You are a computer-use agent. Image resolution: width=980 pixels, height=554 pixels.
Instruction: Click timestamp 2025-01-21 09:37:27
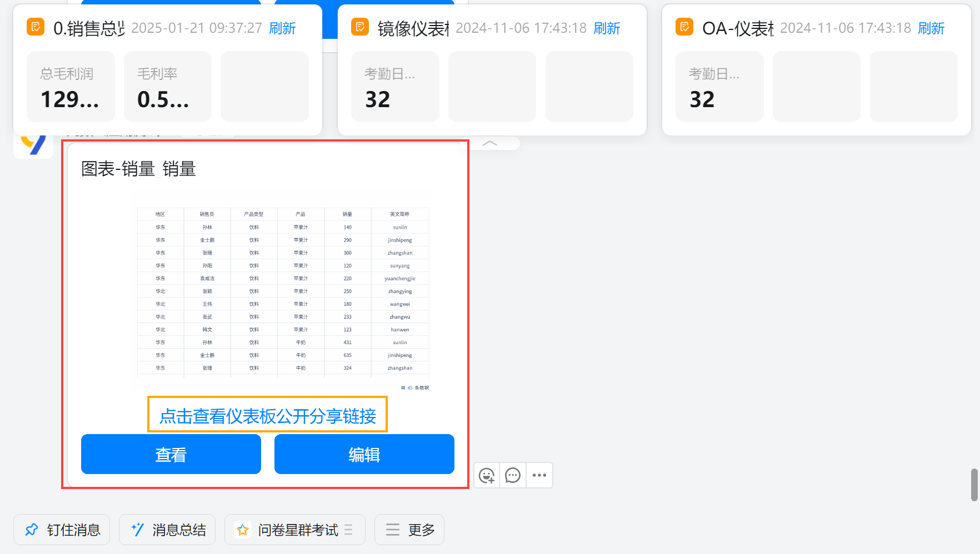[197, 28]
